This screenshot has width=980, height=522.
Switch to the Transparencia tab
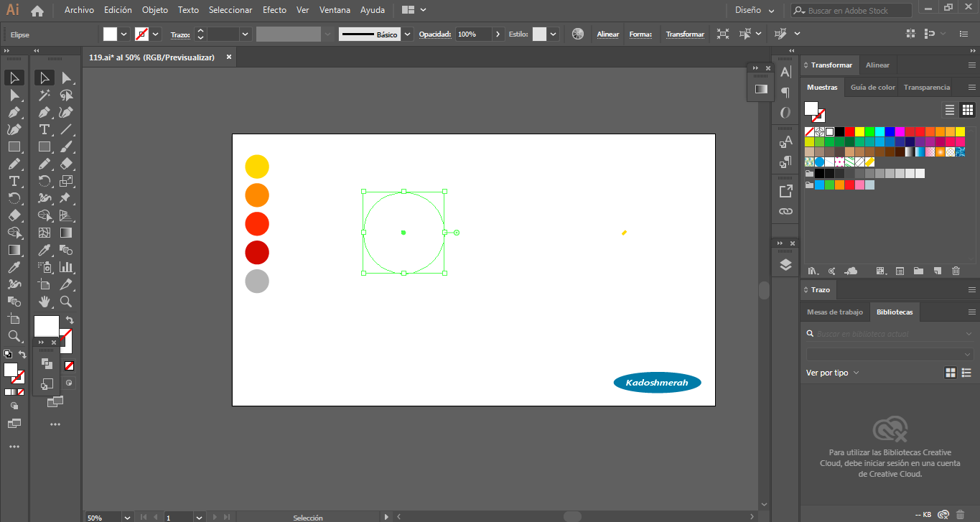tap(927, 88)
